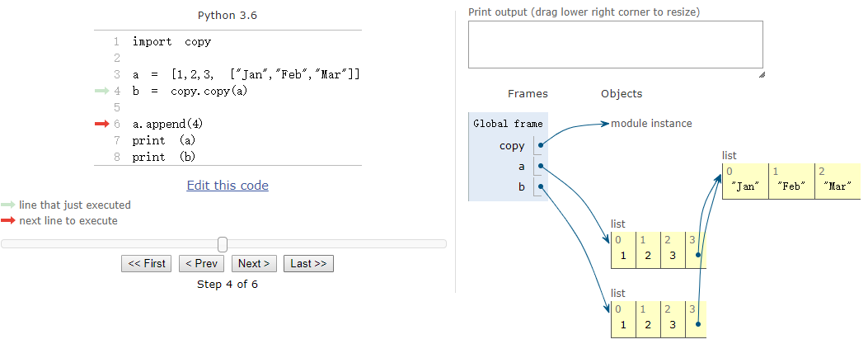Screen dimensions: 868x344
Task: Click the green just-executed arrow at line 4
Action: click(102, 91)
